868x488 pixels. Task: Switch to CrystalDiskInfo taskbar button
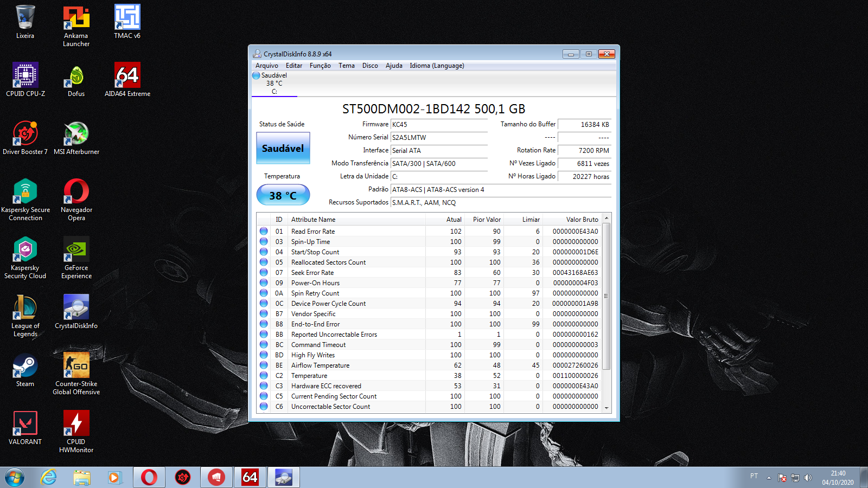pyautogui.click(x=284, y=477)
